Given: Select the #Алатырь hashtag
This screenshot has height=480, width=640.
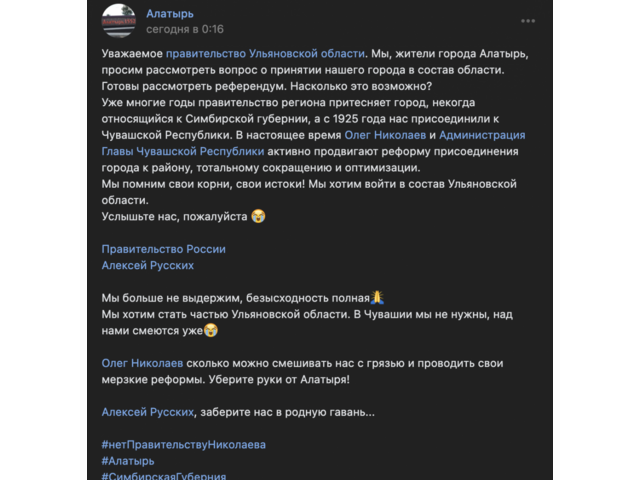Looking at the screenshot, I should click(128, 460).
